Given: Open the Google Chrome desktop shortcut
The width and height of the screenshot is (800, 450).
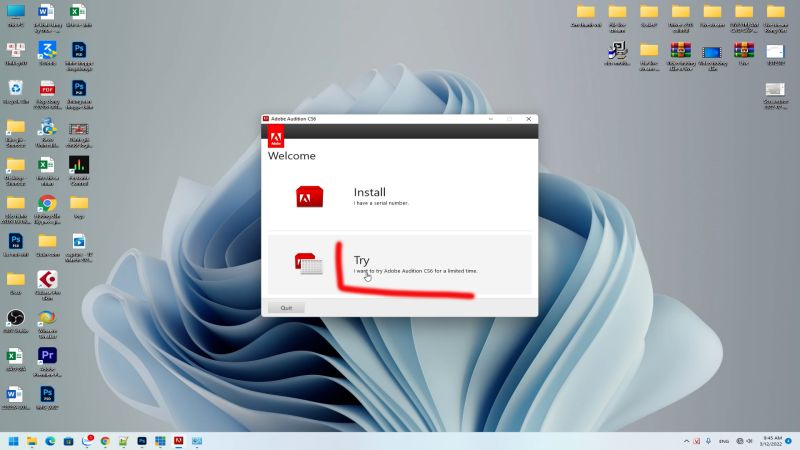Looking at the screenshot, I should 47,204.
